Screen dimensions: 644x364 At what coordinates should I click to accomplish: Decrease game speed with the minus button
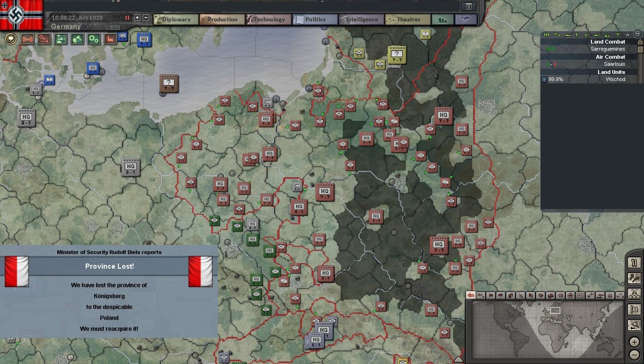tap(146, 18)
